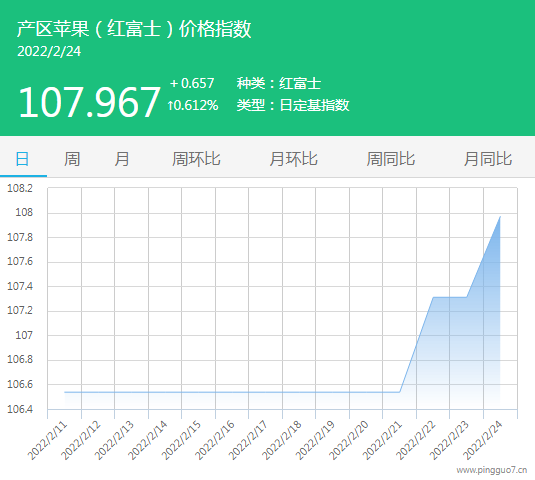Click the +0.657 change value
The image size is (535, 480).
pyautogui.click(x=192, y=83)
